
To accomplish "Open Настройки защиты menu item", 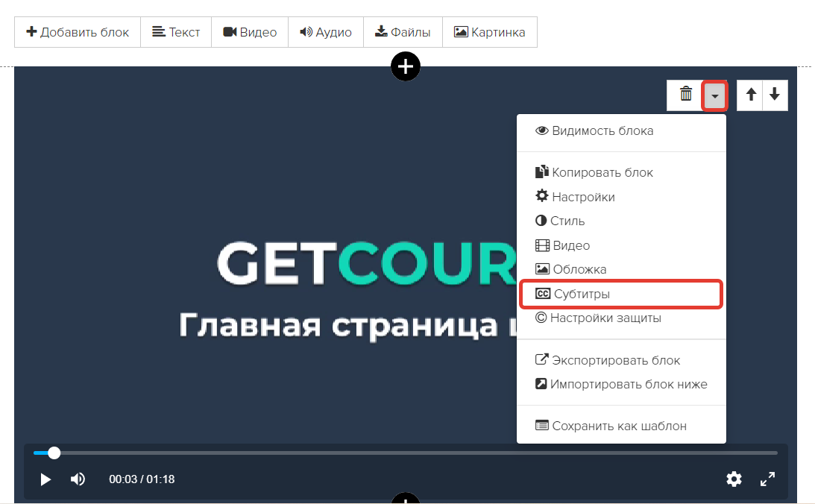I will tap(621, 318).
